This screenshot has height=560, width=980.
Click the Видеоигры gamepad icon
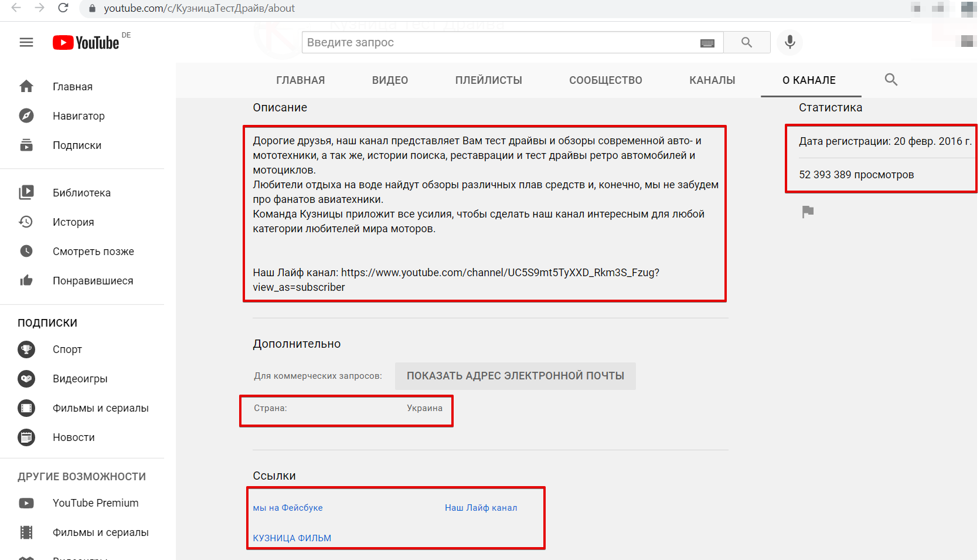click(26, 379)
